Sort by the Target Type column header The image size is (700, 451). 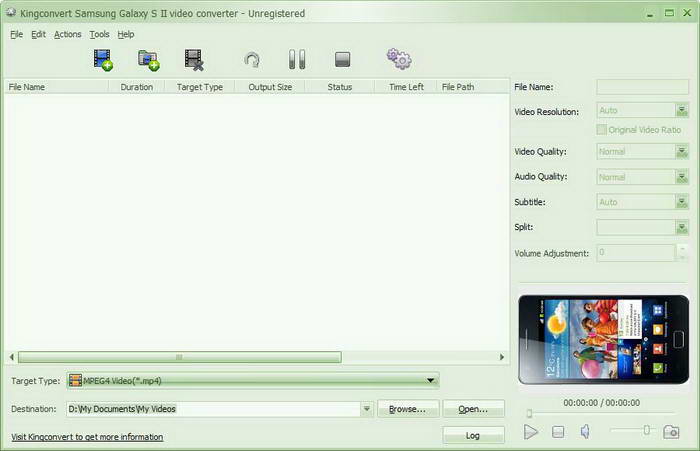pyautogui.click(x=200, y=87)
